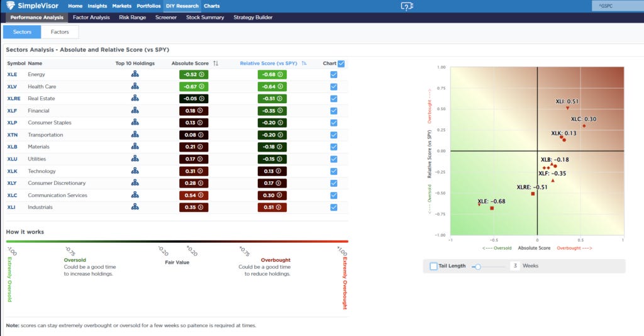Image resolution: width=644 pixels, height=336 pixels.
Task: Uncheck chart checkbox for XLRE Real Estate
Action: pos(334,99)
